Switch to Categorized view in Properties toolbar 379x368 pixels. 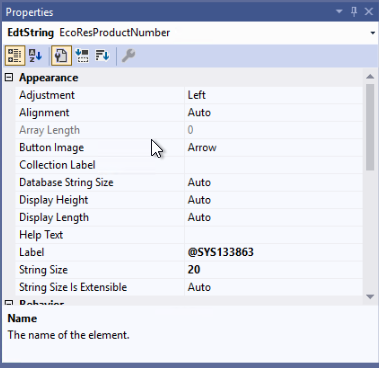click(x=15, y=55)
